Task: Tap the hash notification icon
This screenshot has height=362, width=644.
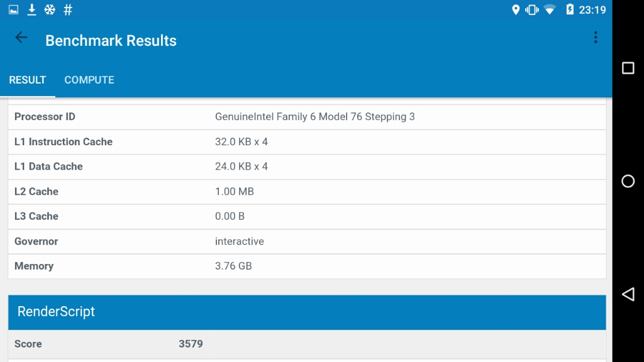Action: point(68,9)
